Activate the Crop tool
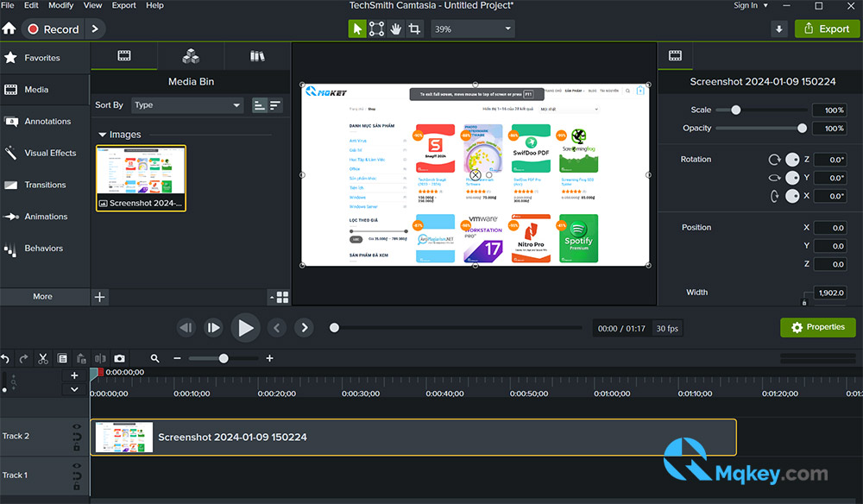Viewport: 863px width, 504px height. (x=414, y=28)
